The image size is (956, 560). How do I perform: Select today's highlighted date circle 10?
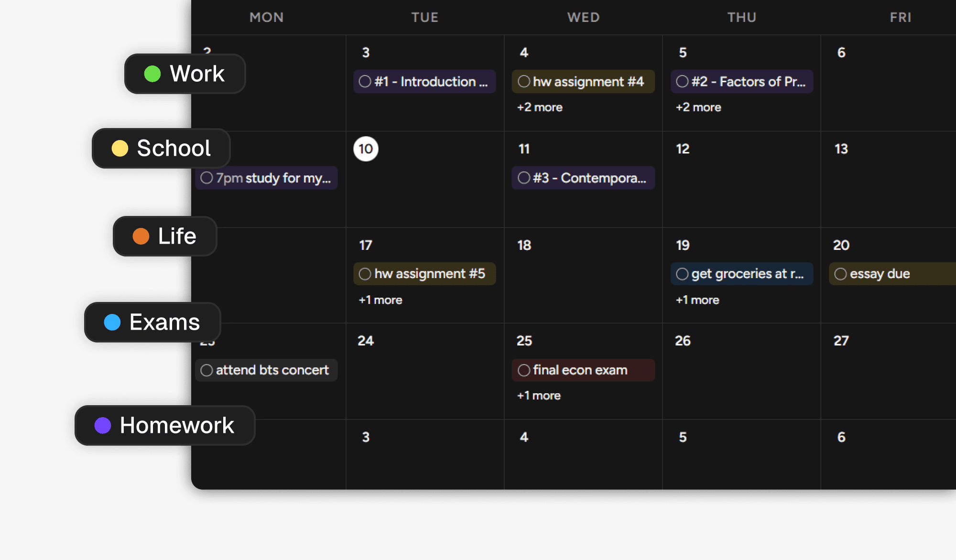pos(366,149)
